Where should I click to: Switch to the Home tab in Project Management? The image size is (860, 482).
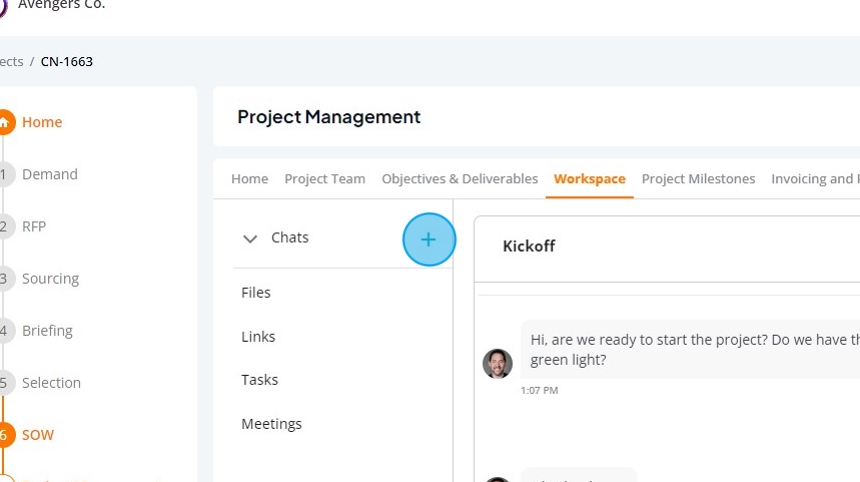250,179
